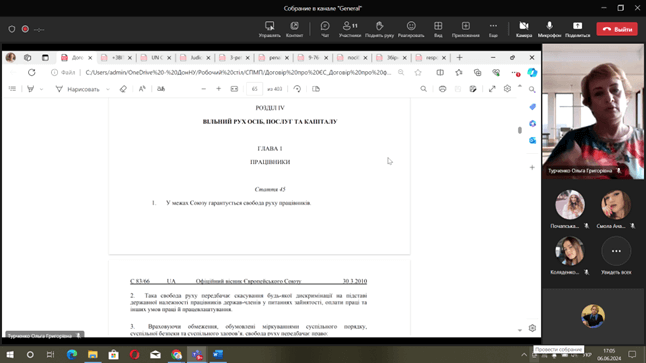Image resolution: width=646 pixels, height=363 pixels.
Task: Open the participants list
Action: point(350,29)
